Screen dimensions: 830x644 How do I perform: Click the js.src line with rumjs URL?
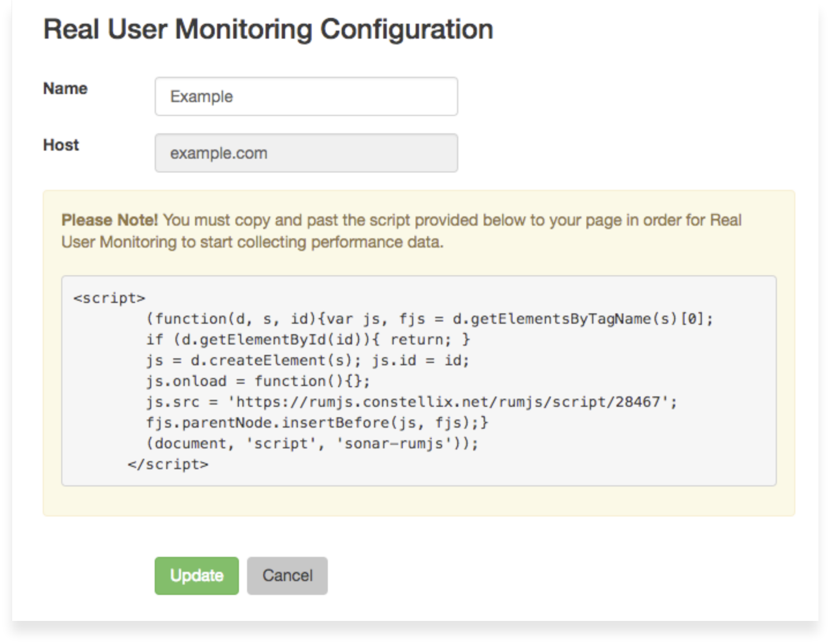click(x=412, y=402)
